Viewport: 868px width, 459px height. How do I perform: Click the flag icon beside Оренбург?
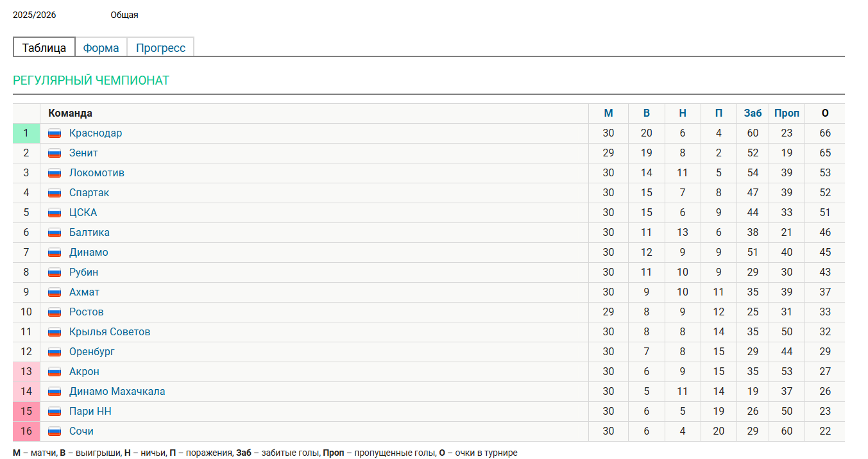55,352
